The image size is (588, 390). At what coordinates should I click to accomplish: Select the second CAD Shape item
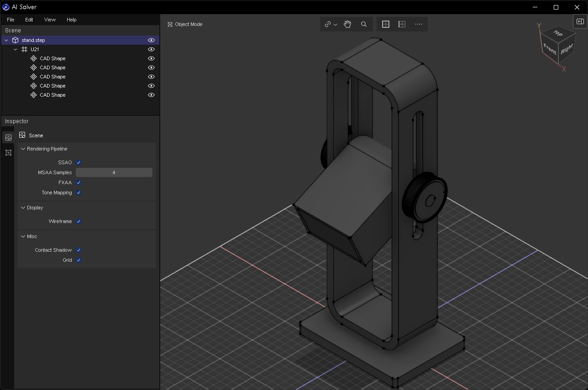(80, 68)
